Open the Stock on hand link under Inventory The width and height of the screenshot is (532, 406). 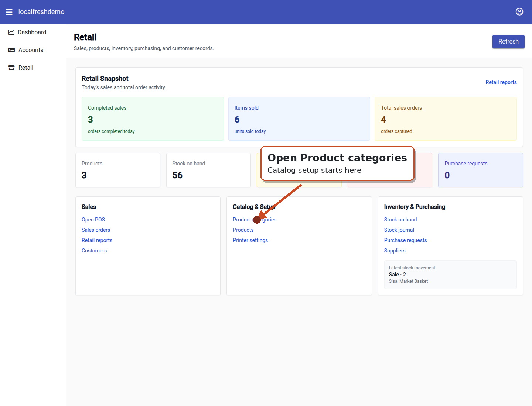(x=400, y=220)
